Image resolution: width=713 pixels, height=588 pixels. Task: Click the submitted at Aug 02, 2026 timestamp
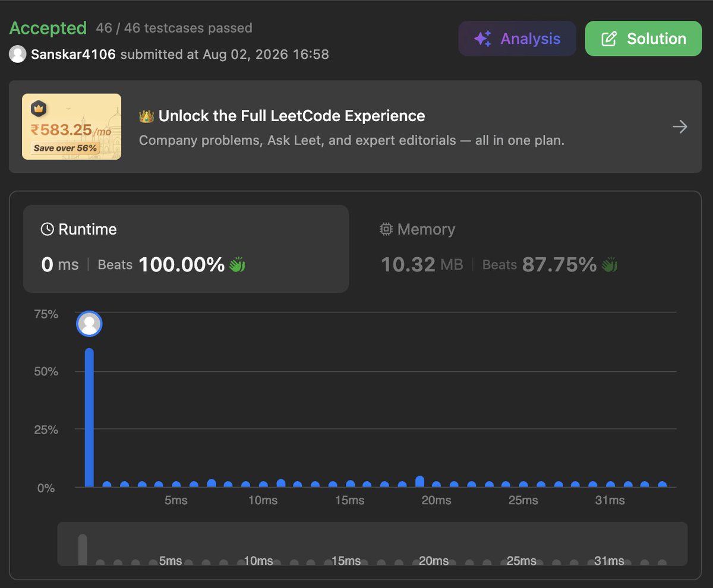[x=225, y=55]
